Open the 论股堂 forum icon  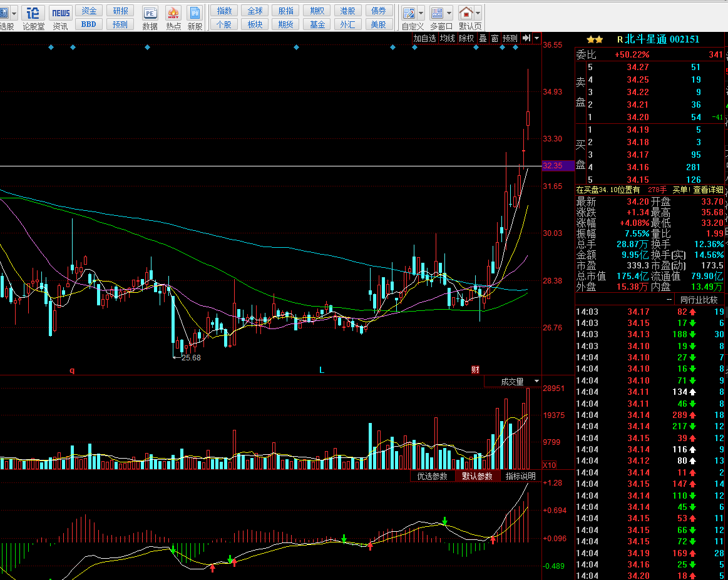33,18
